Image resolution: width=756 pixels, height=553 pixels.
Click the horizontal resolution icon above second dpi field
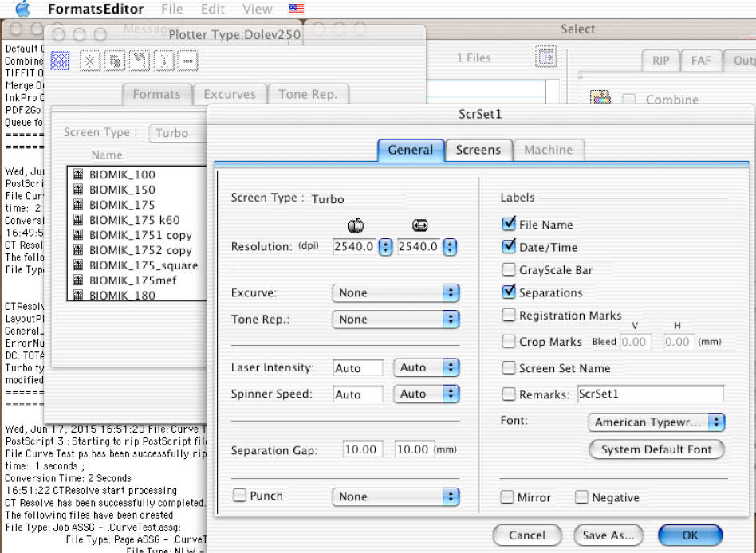(x=420, y=225)
